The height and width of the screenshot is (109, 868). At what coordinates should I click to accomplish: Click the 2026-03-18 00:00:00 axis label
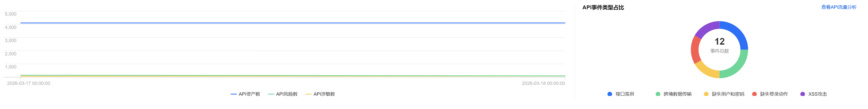tap(543, 83)
